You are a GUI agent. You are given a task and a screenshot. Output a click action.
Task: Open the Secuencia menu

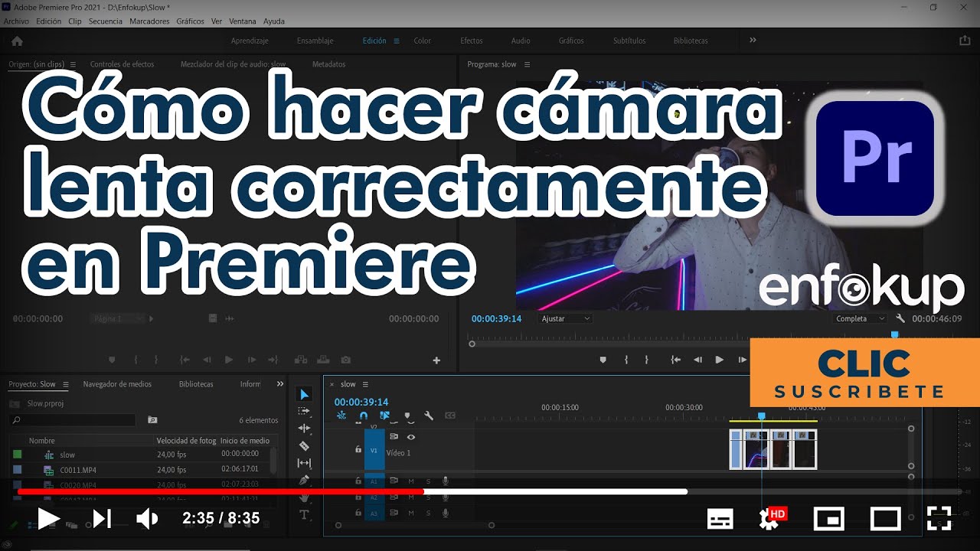point(105,21)
